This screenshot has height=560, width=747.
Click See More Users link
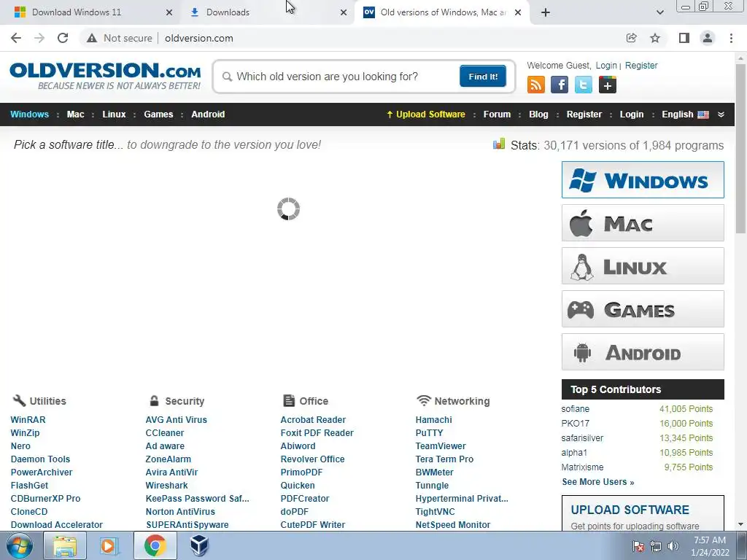point(598,482)
